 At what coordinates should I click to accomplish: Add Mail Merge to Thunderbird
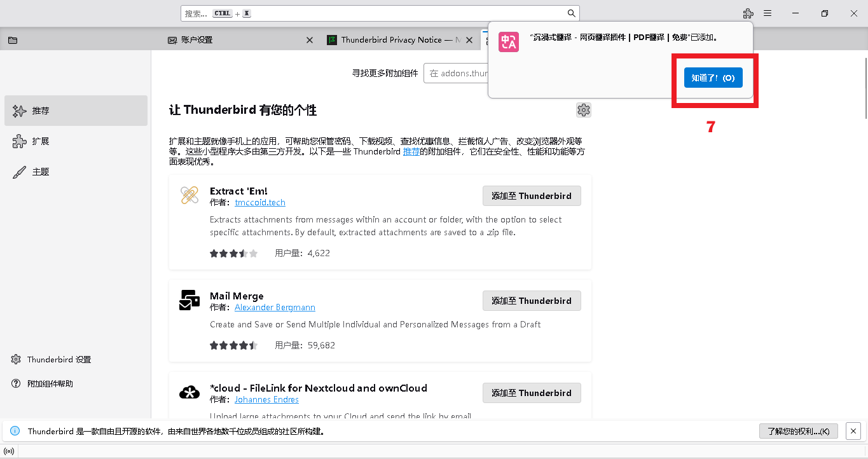coord(532,301)
